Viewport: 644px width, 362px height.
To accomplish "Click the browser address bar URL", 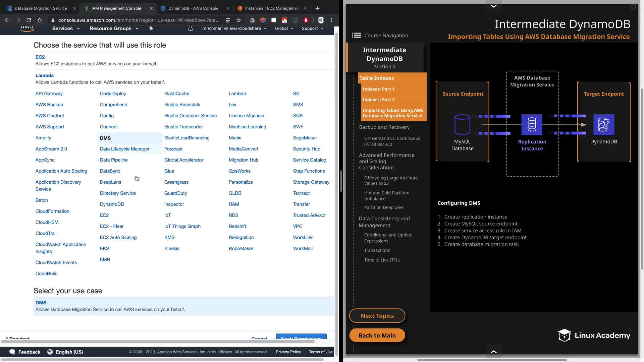I will (x=138, y=20).
